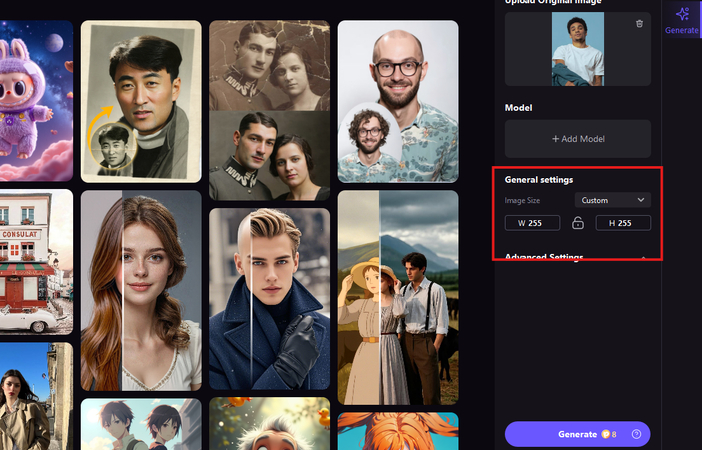Select the uploaded man in white t-shirt thumbnail
The height and width of the screenshot is (450, 702).
click(x=578, y=49)
